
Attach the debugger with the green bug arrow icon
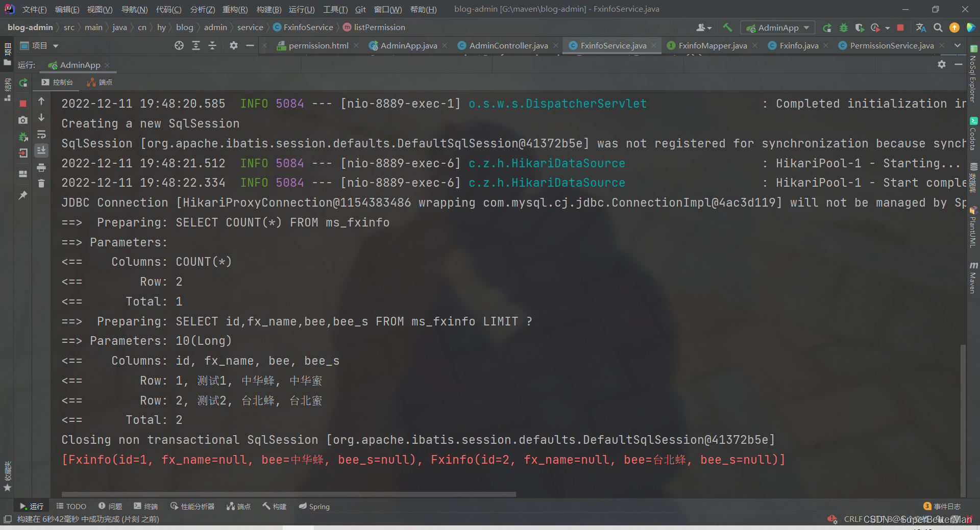(x=23, y=137)
